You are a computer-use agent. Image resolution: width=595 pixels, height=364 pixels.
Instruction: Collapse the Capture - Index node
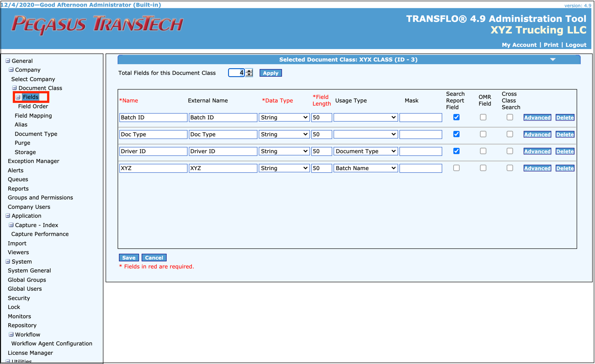(x=11, y=225)
